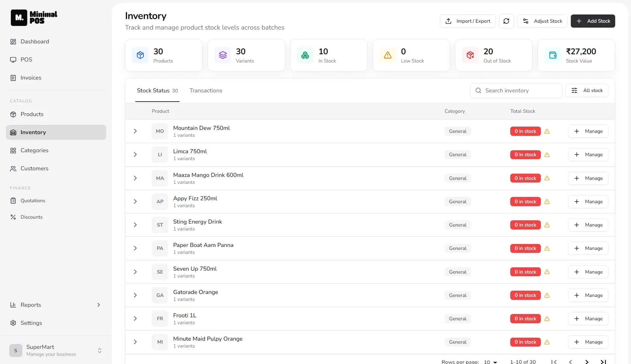Click the Add Stock button
Viewport: 631px width, 364px height.
[593, 21]
